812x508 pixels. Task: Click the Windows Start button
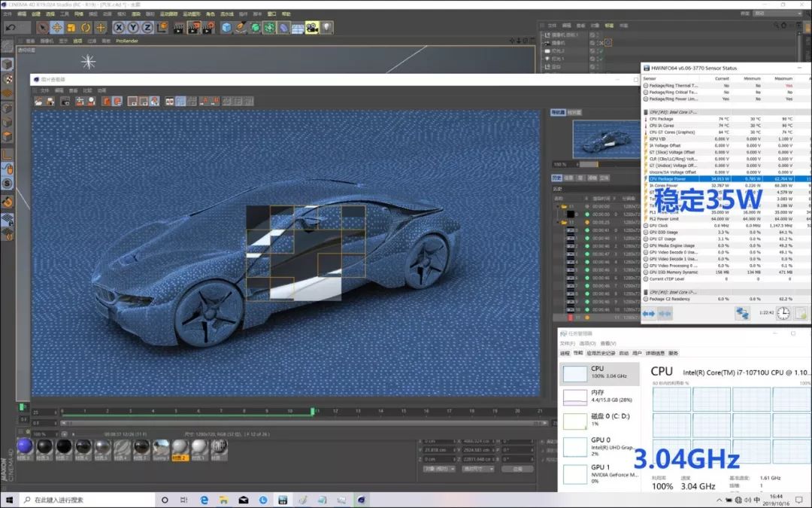tap(10, 500)
